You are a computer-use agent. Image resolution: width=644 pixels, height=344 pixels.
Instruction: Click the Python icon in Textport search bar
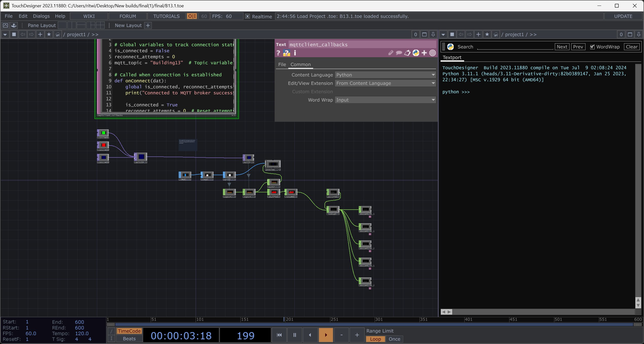point(450,47)
